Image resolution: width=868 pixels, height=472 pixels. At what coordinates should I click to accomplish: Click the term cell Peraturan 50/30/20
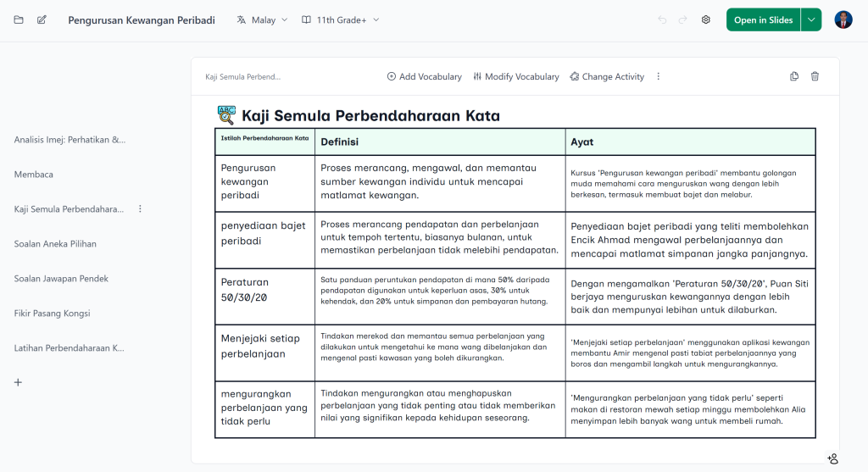click(264, 297)
